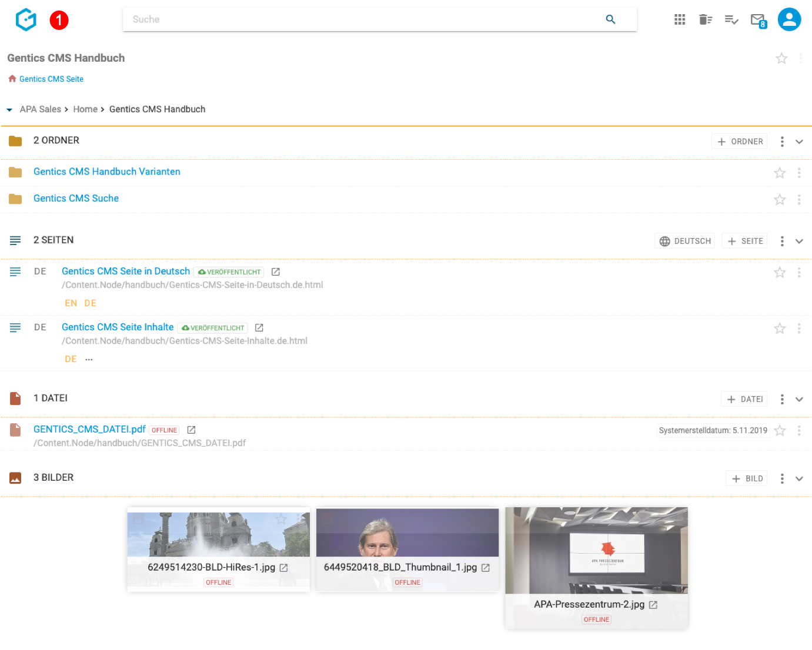Click the + ORDNER button
The height and width of the screenshot is (650, 812).
[x=740, y=142]
